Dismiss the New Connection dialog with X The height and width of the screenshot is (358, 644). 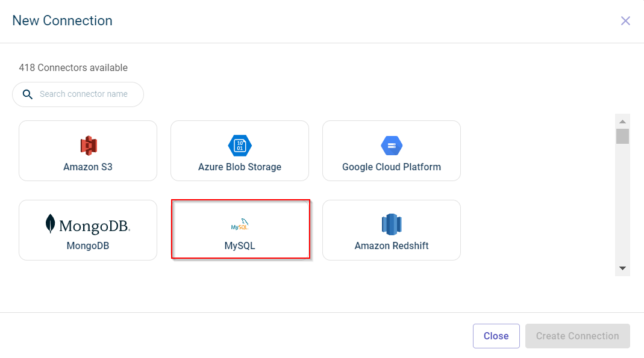tap(625, 21)
